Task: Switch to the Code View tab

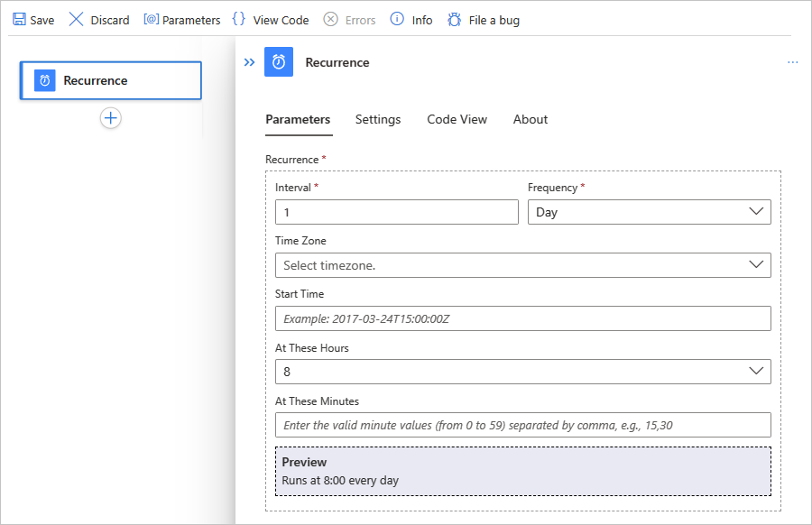Action: 457,119
